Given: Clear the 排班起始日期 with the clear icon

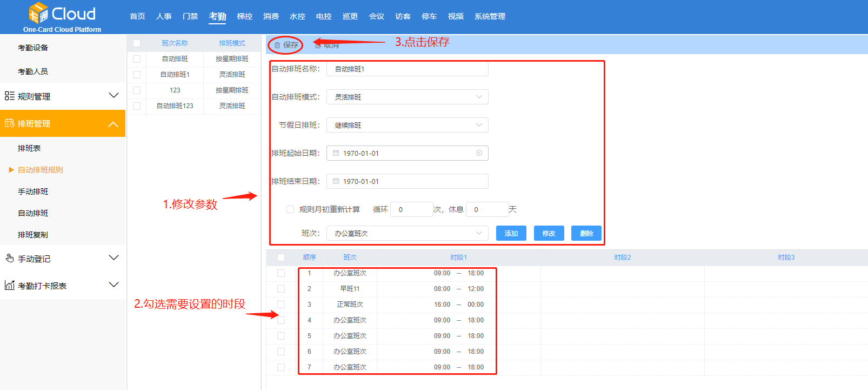Looking at the screenshot, I should [479, 153].
